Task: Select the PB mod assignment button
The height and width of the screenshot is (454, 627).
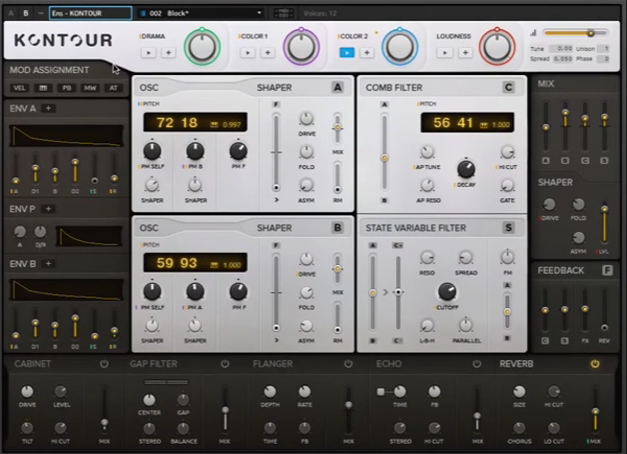Action: click(x=66, y=88)
